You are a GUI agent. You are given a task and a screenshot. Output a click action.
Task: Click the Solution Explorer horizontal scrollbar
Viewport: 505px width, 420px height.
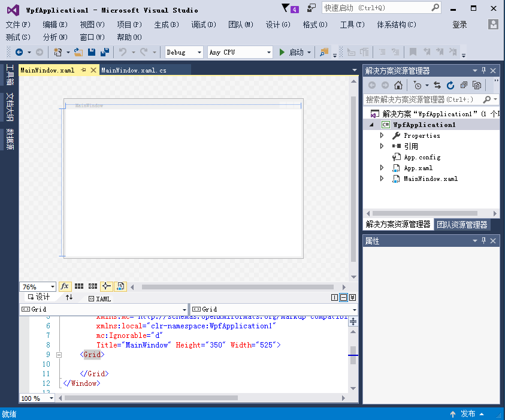425,213
